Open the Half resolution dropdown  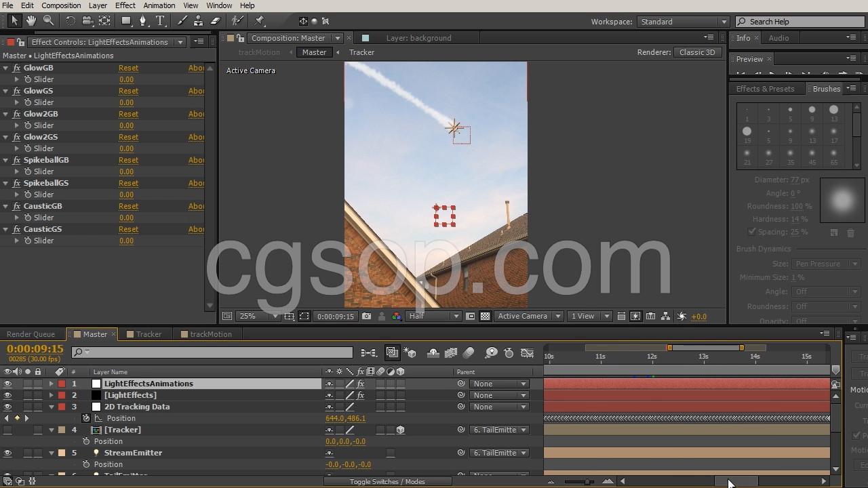pyautogui.click(x=434, y=316)
